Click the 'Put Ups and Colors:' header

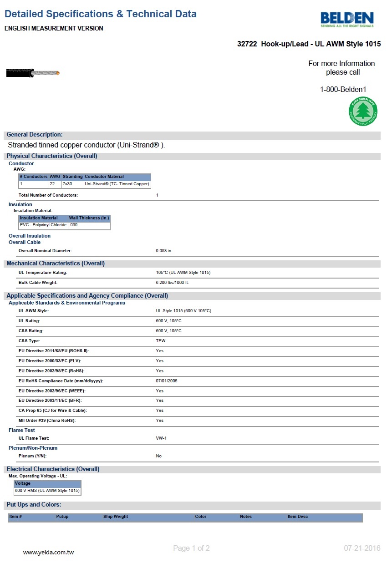coord(34,505)
